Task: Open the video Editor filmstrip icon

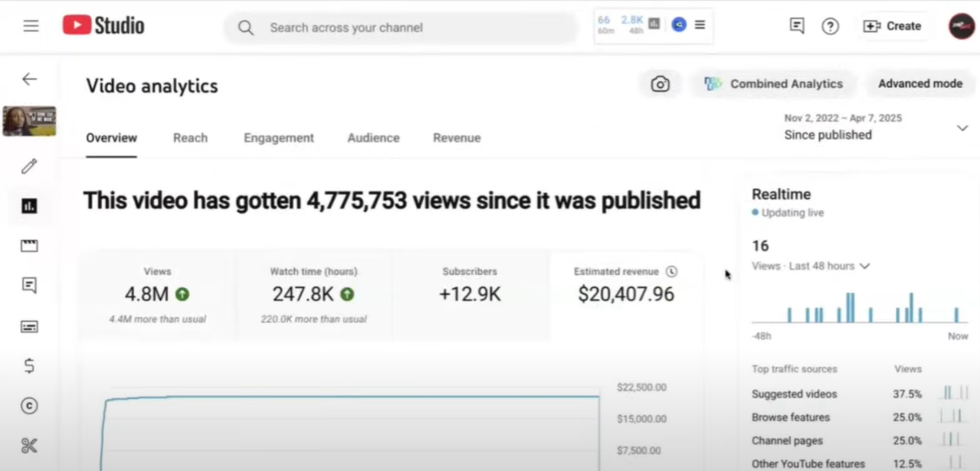Action: coord(29,245)
